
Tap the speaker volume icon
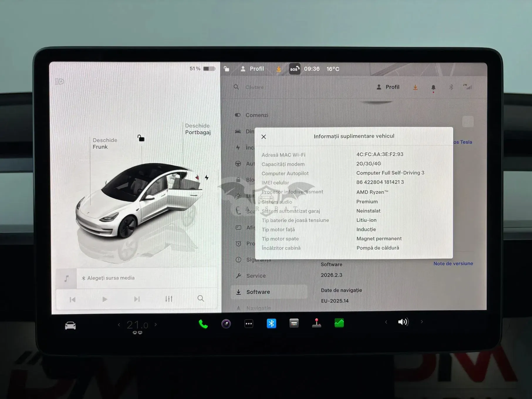pyautogui.click(x=403, y=322)
